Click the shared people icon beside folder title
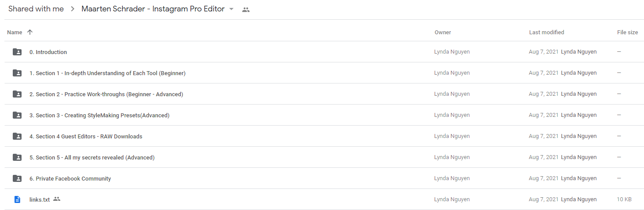 pos(246,10)
